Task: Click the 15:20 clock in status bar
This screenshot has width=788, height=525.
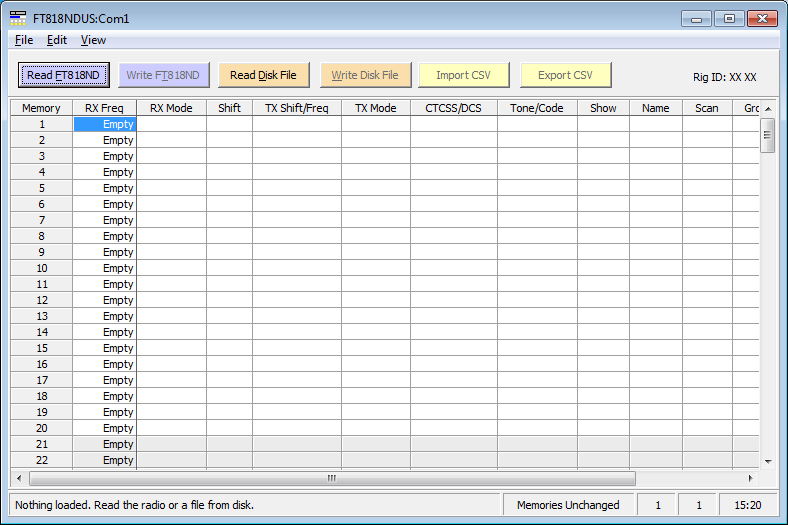Action: (747, 505)
